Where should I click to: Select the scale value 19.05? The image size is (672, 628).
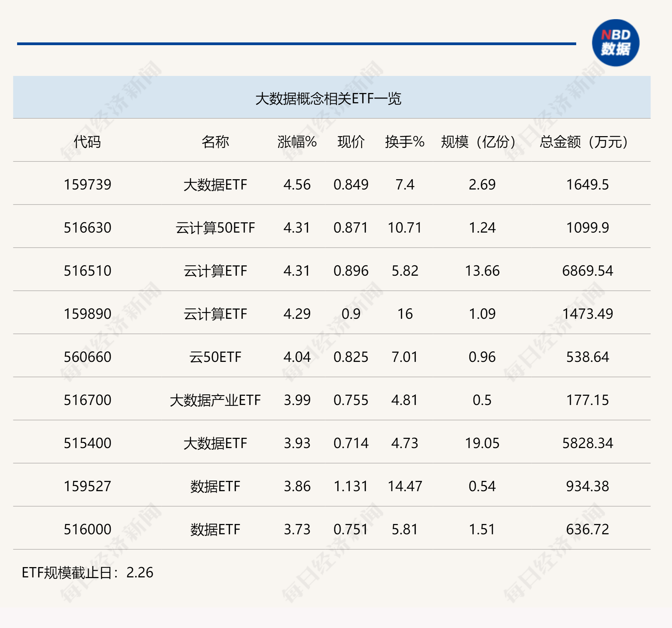482,443
